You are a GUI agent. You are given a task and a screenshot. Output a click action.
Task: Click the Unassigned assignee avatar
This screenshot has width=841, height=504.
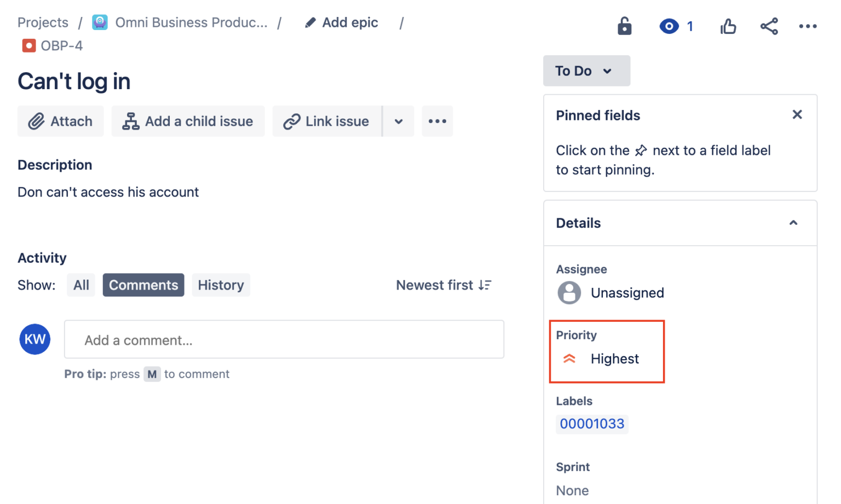tap(569, 292)
